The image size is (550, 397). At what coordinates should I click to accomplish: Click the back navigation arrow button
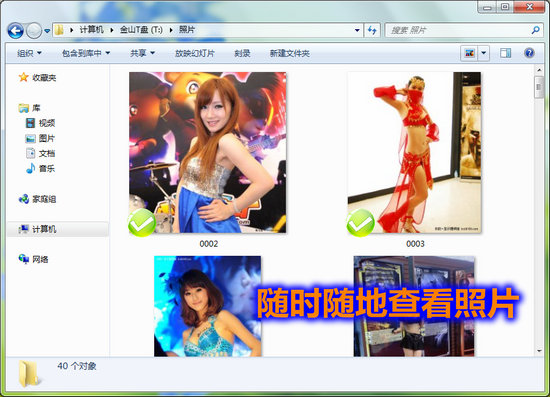click(x=15, y=31)
